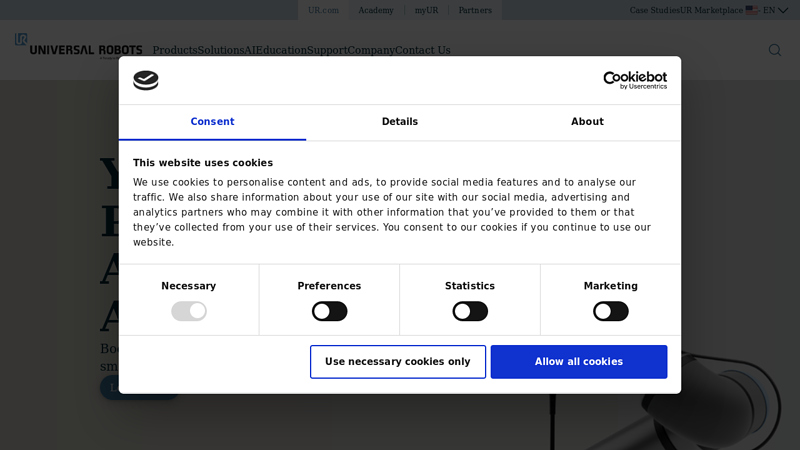Switch to the Details tab
Image resolution: width=800 pixels, height=450 pixels.
click(x=400, y=122)
